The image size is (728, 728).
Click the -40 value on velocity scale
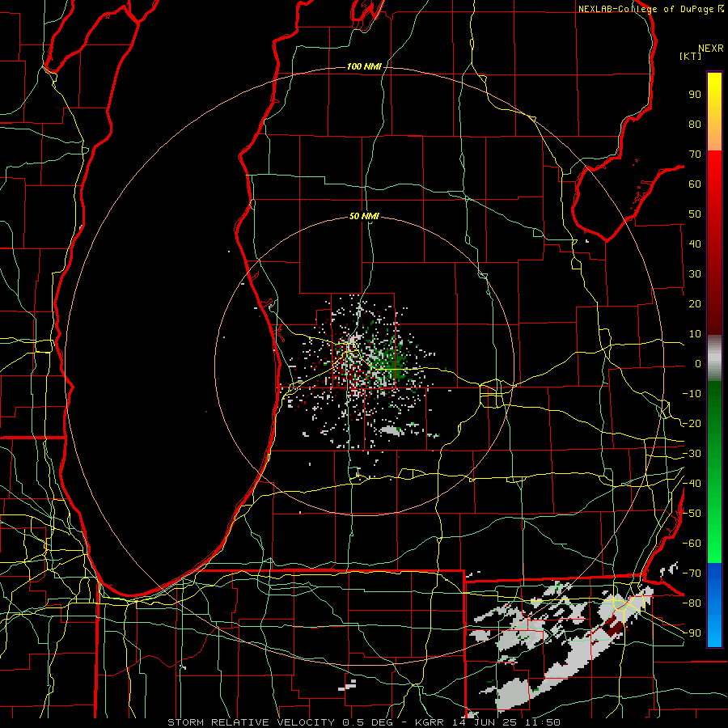point(692,484)
